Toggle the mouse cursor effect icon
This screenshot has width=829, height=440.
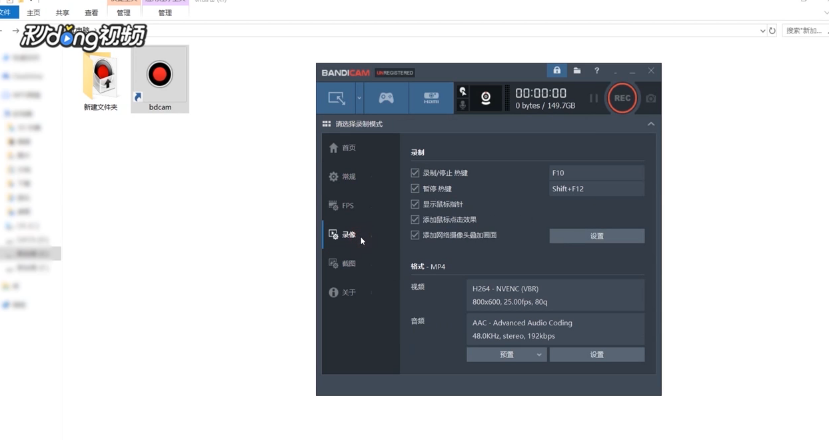(x=463, y=91)
